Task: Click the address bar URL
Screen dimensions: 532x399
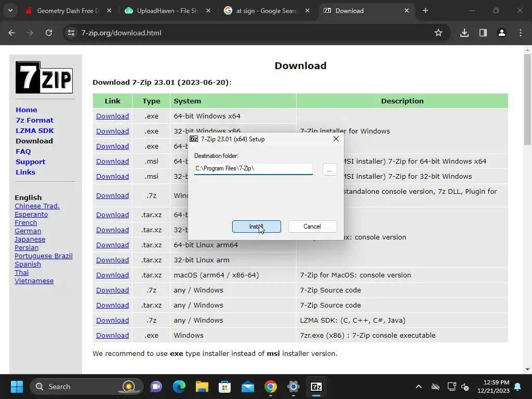Action: (x=121, y=33)
